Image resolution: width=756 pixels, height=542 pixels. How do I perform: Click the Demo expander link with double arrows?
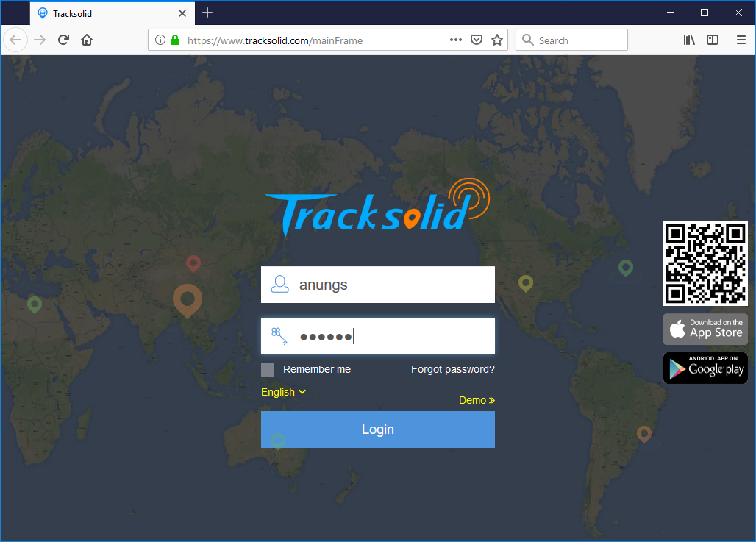tap(477, 400)
